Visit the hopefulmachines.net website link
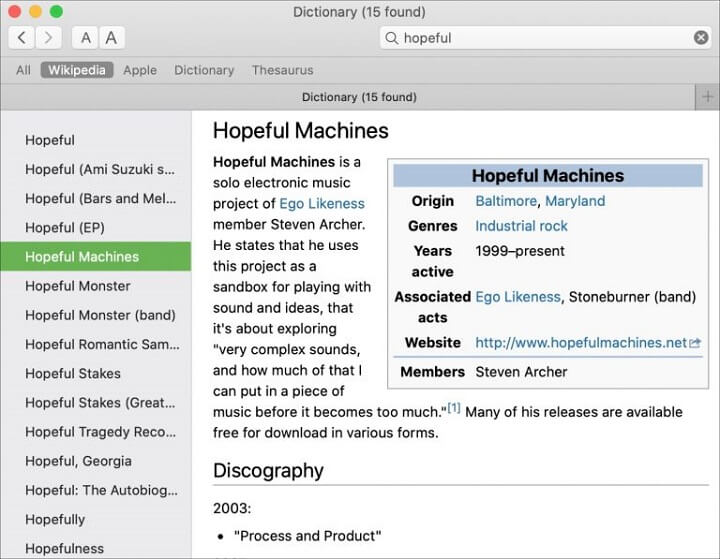 click(581, 343)
